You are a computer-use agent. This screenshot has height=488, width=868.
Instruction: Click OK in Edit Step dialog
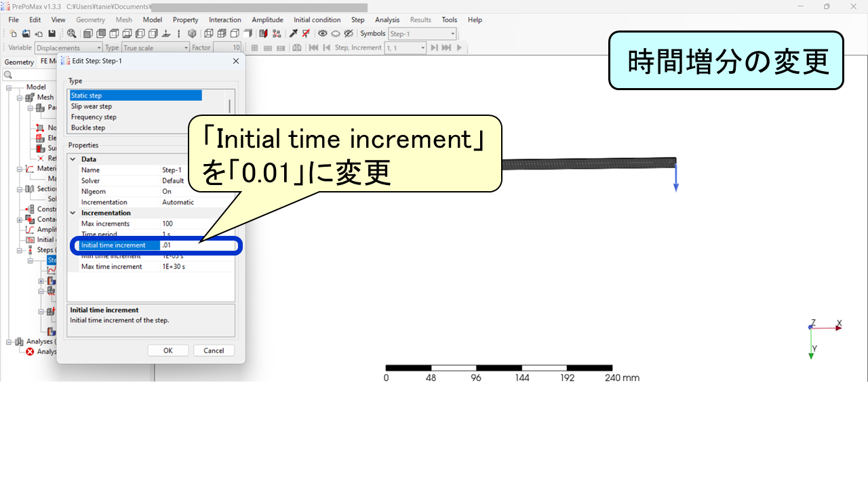168,350
